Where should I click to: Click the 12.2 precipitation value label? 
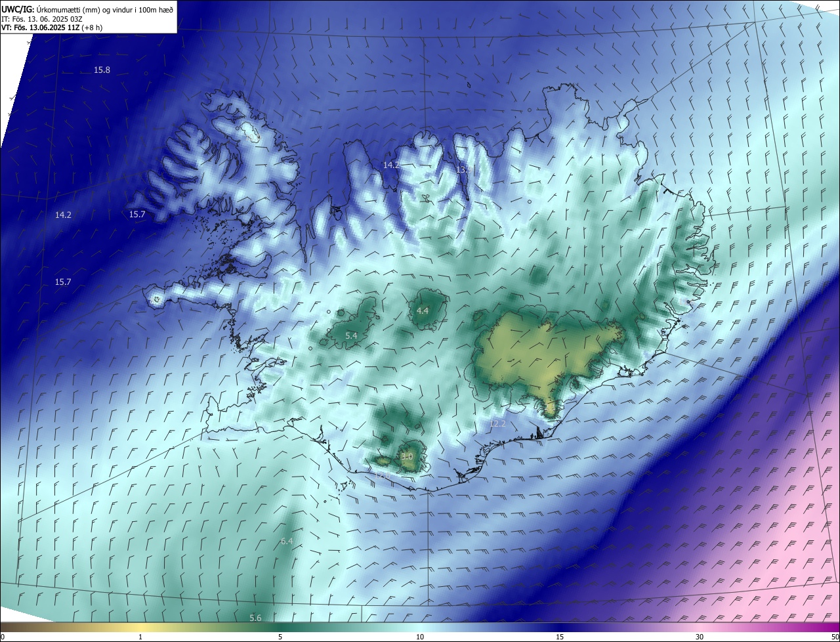pyautogui.click(x=498, y=424)
